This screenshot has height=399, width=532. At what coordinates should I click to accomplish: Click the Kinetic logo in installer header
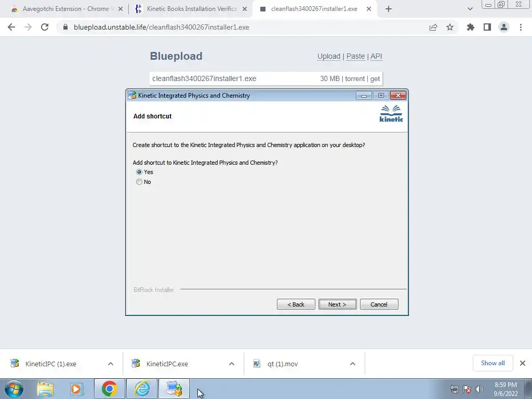pos(391,114)
